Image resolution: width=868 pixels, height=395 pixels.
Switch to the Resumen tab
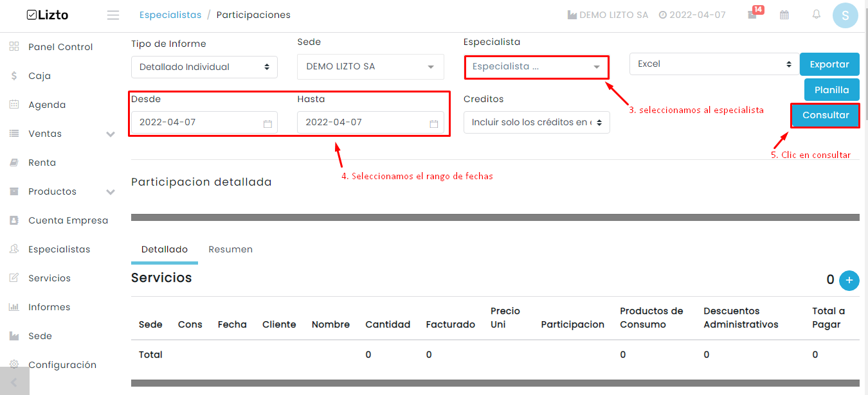[231, 249]
